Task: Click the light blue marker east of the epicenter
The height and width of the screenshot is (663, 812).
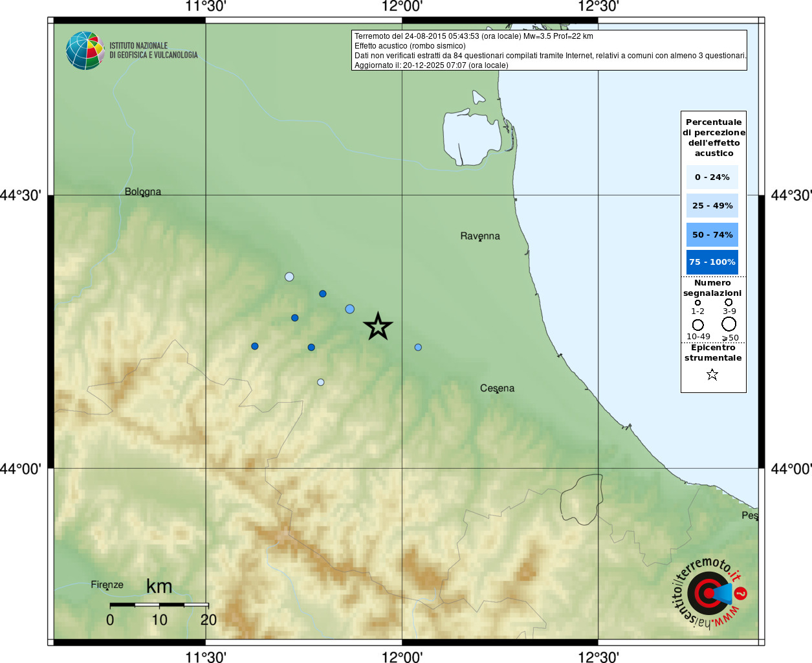Action: click(418, 348)
